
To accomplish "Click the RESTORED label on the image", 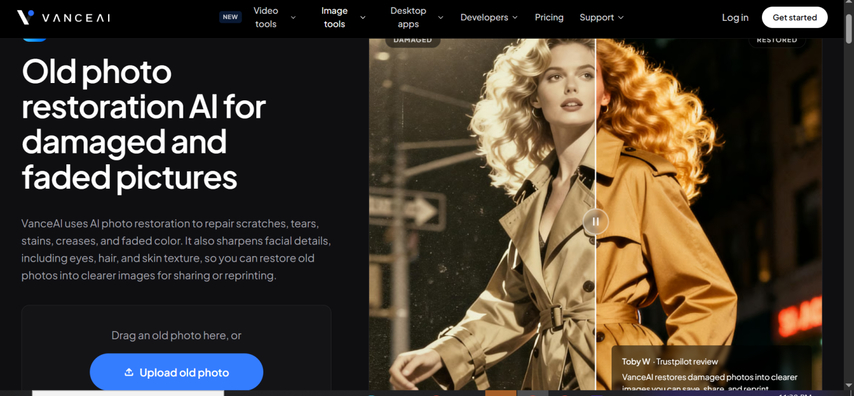I will [777, 40].
